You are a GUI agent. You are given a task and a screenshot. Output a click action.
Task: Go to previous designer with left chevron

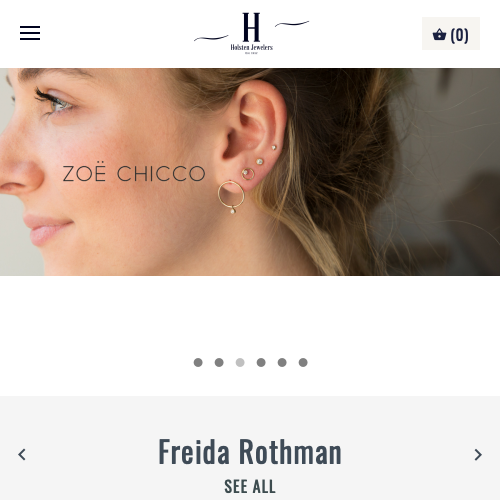pyautogui.click(x=22, y=455)
